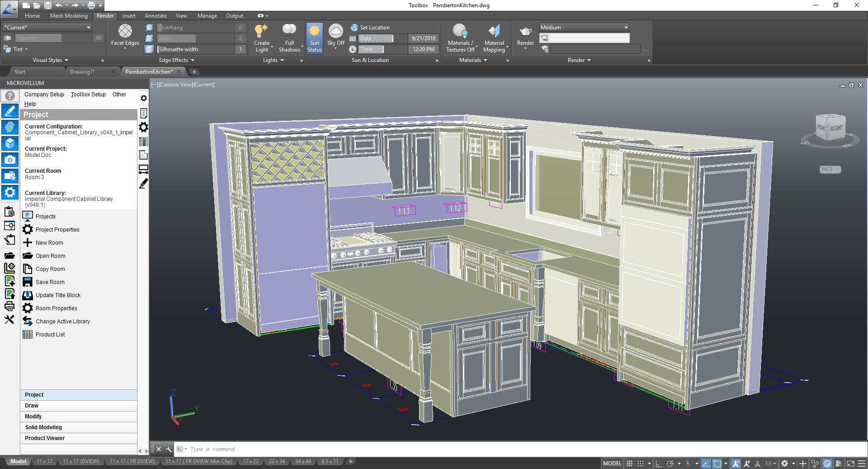868x469 pixels.
Task: Open the Project Properties link
Action: click(57, 230)
